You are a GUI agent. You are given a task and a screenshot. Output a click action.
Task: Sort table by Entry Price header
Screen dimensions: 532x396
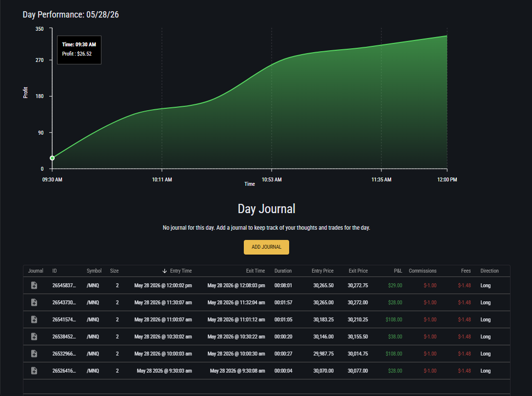(323, 271)
